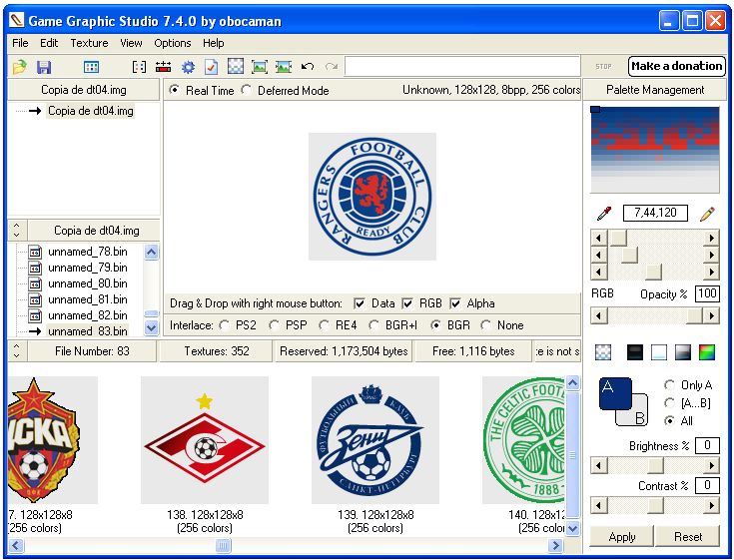Screen dimensions: 734x560
Task: Open a file with the folder icon
Action: (x=20, y=67)
